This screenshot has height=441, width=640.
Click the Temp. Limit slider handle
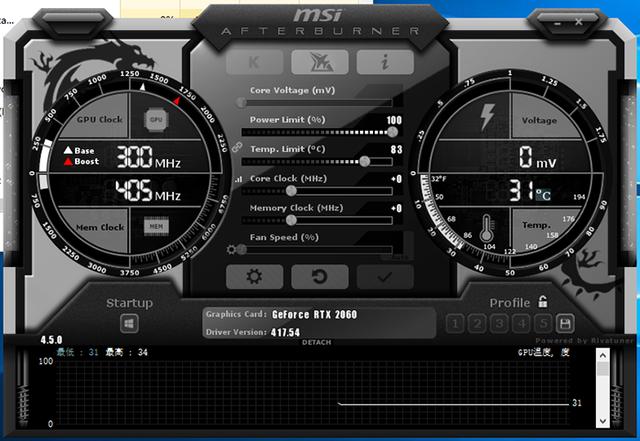(364, 161)
